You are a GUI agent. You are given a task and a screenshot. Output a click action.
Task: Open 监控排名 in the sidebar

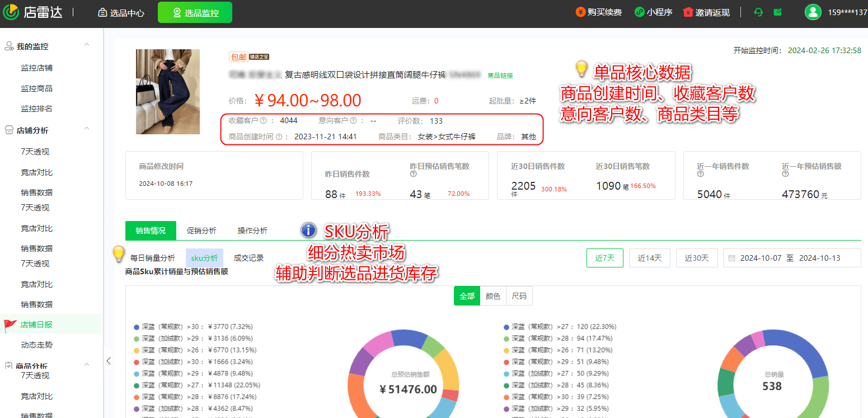(37, 109)
